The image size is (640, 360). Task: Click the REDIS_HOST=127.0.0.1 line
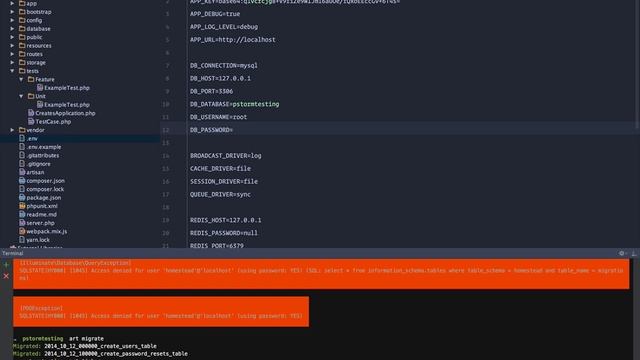click(225, 220)
